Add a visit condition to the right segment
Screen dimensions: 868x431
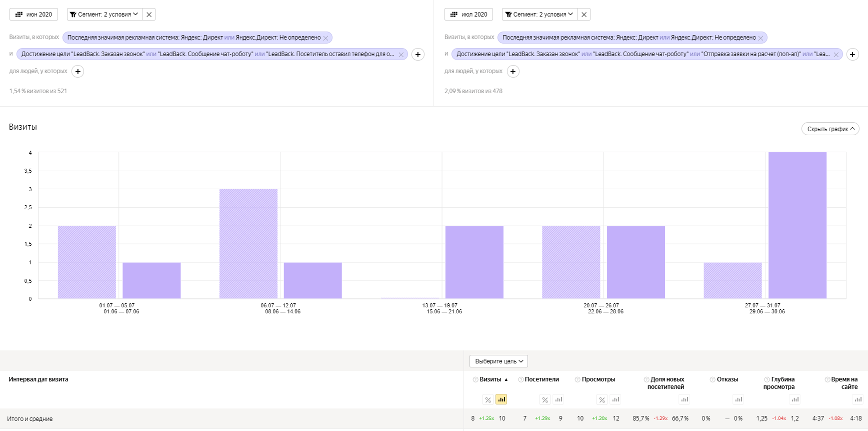point(852,54)
